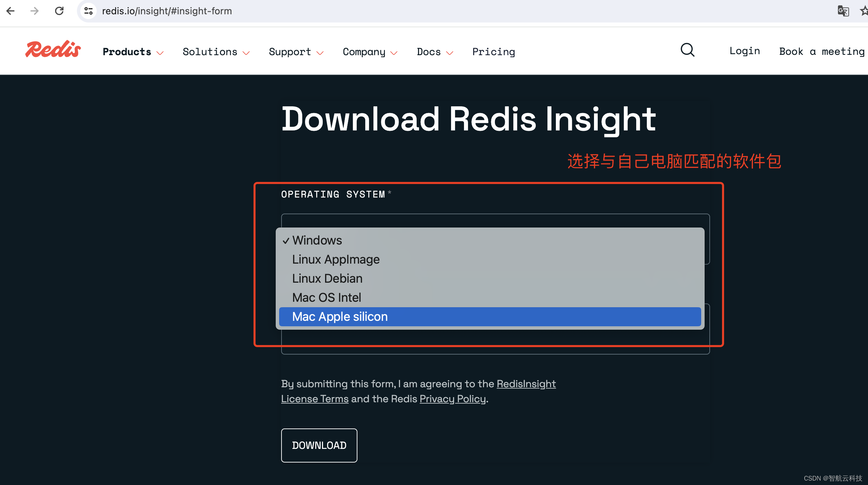Click the Redis Privacy Policy link
868x485 pixels.
tap(452, 399)
